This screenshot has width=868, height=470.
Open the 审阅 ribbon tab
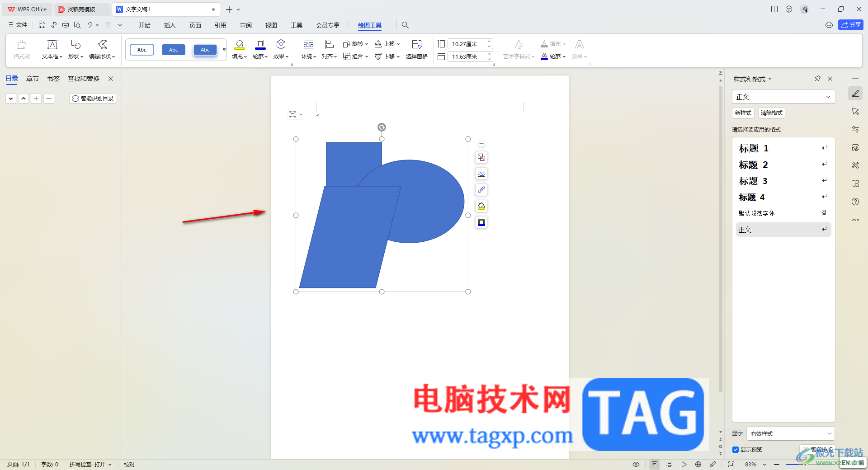(246, 25)
